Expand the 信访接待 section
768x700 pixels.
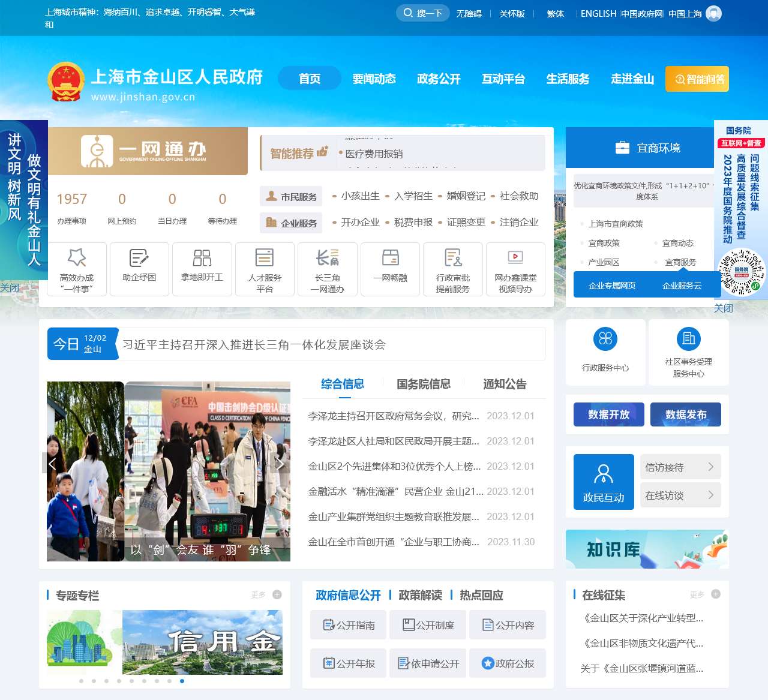pyautogui.click(x=680, y=467)
